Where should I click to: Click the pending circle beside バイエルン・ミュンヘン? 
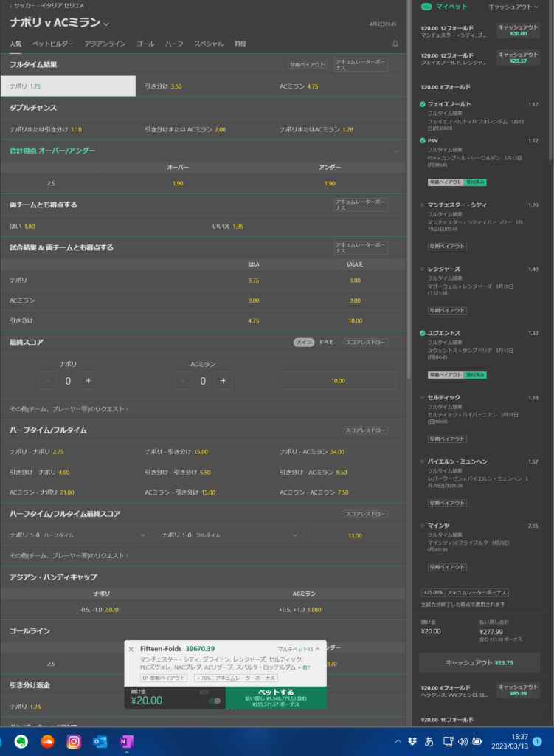click(423, 461)
